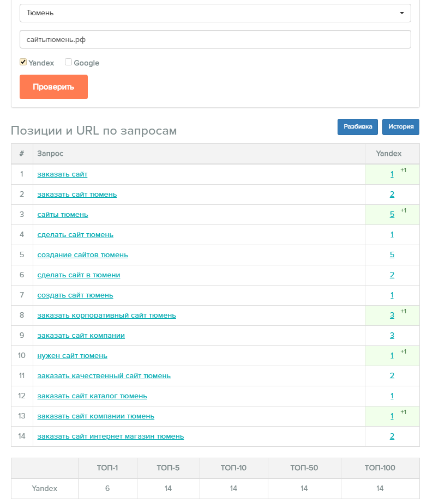Screen dimensions: 427x504
Task: Click the Запрос column header
Action: (x=50, y=154)
